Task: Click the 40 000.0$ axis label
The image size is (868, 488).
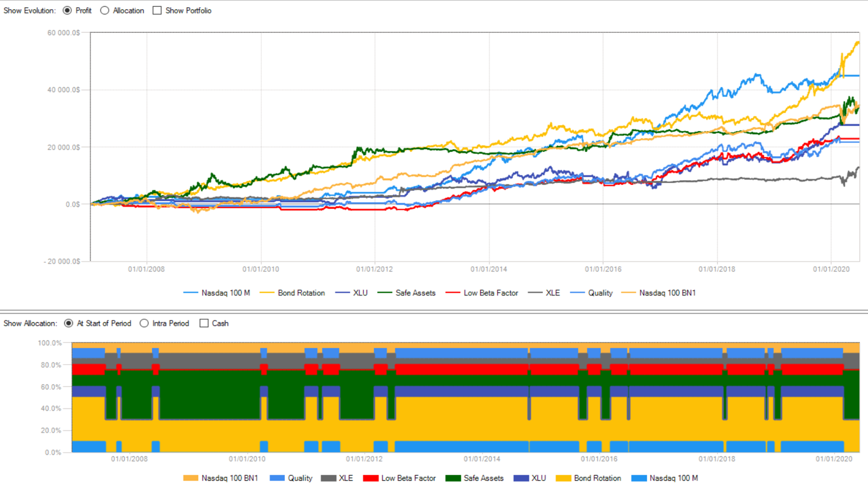Action: (64, 90)
